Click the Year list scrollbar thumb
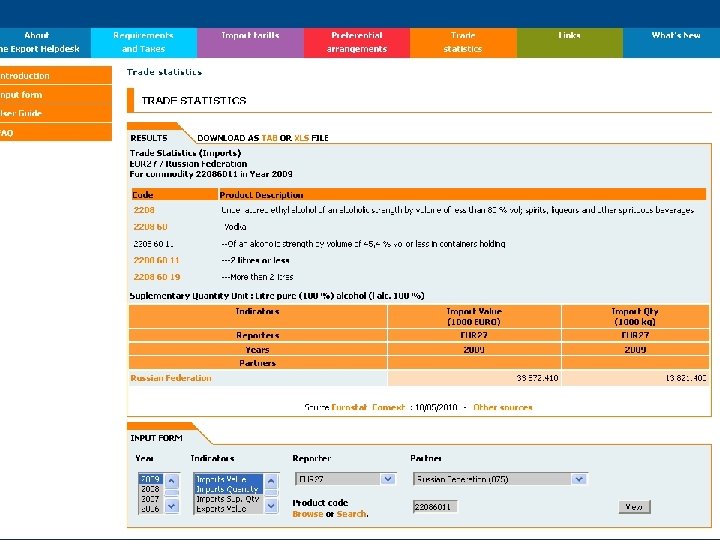The width and height of the screenshot is (720, 540). pyautogui.click(x=172, y=493)
